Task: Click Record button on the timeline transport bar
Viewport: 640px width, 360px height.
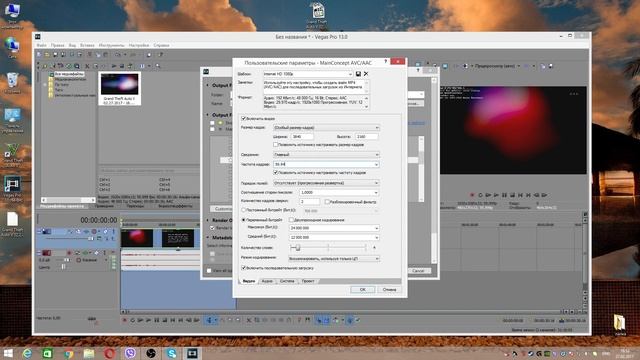Action: (x=124, y=320)
